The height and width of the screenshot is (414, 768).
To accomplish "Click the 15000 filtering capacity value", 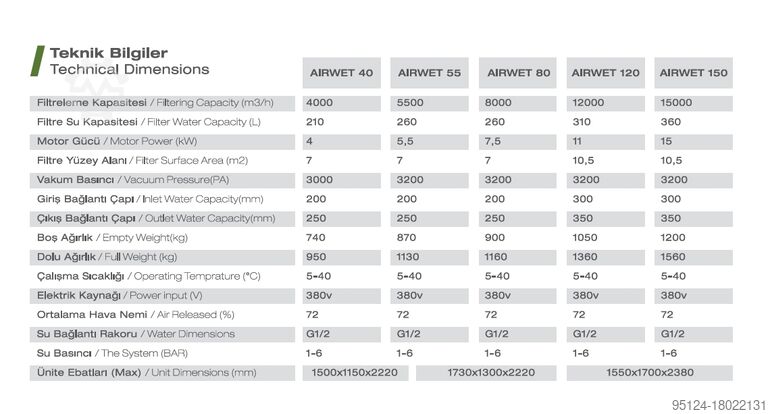I will 677,102.
